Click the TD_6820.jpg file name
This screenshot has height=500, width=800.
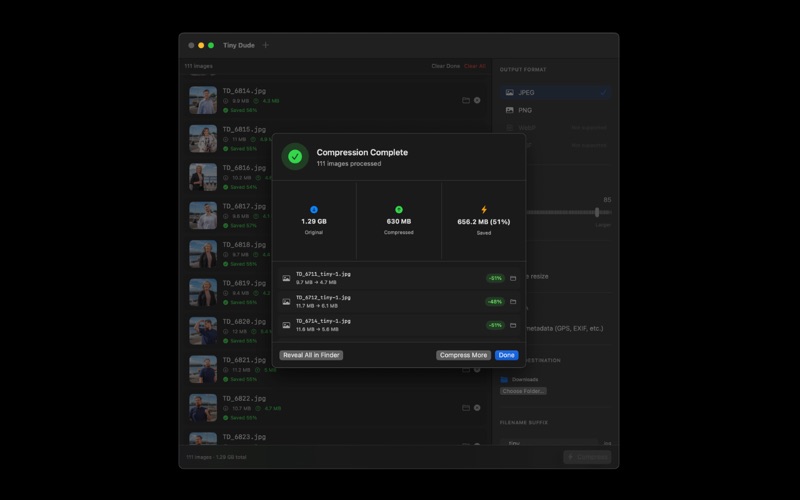[x=244, y=321]
